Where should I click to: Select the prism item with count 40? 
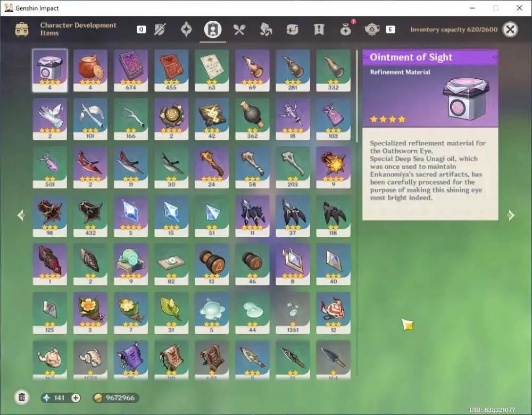coord(333,264)
